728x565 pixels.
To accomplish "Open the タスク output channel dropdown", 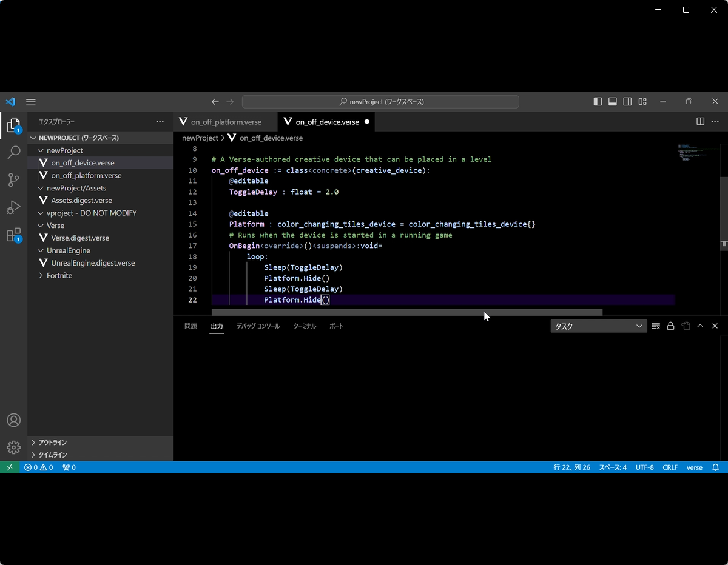I will tap(598, 326).
